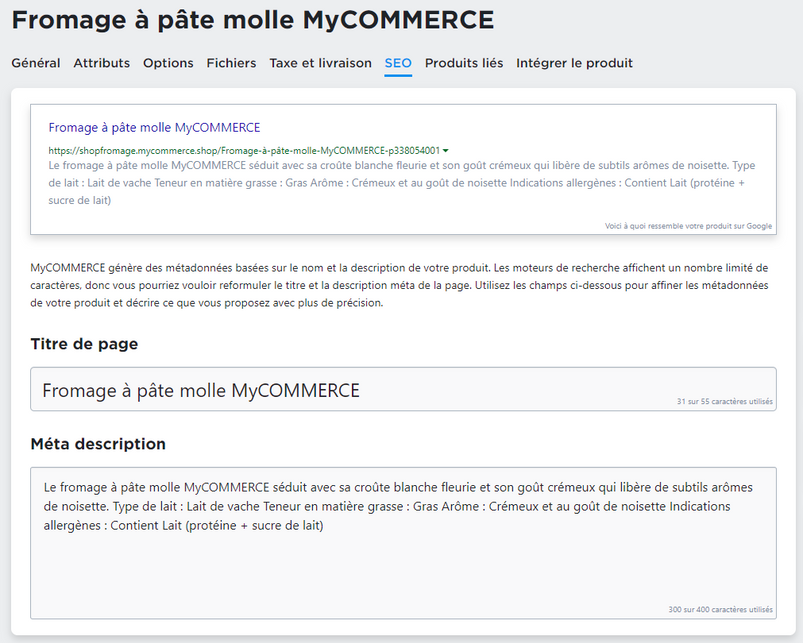Screen dimensions: 803x643
Task: Open the Général tab
Action: [x=36, y=63]
